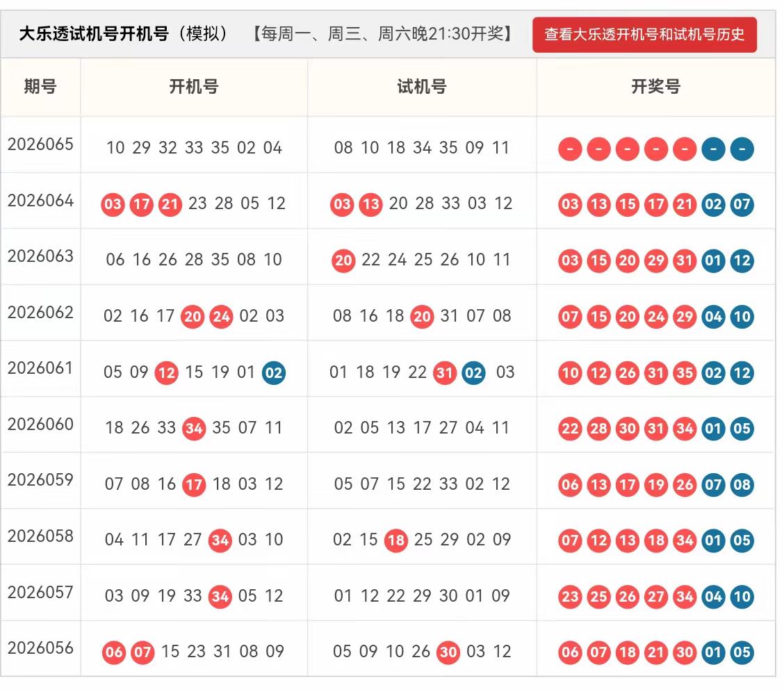Click red ball 34 in 2026058 开机号

pos(220,540)
